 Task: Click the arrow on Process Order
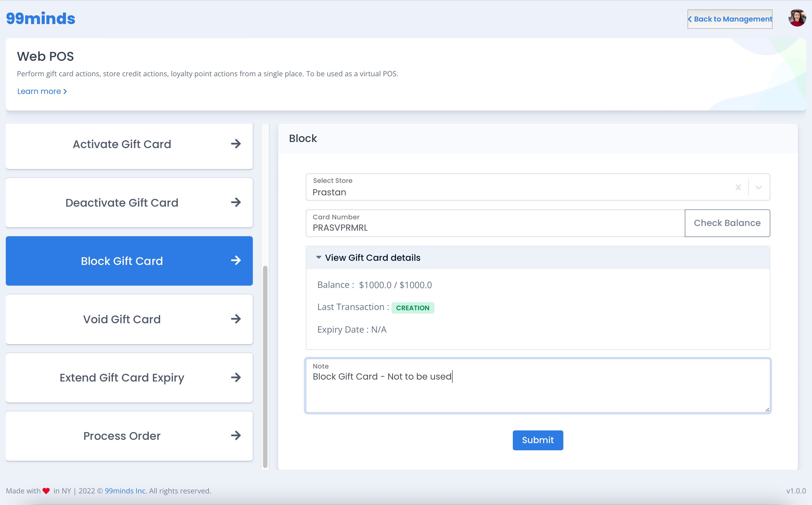tap(236, 436)
